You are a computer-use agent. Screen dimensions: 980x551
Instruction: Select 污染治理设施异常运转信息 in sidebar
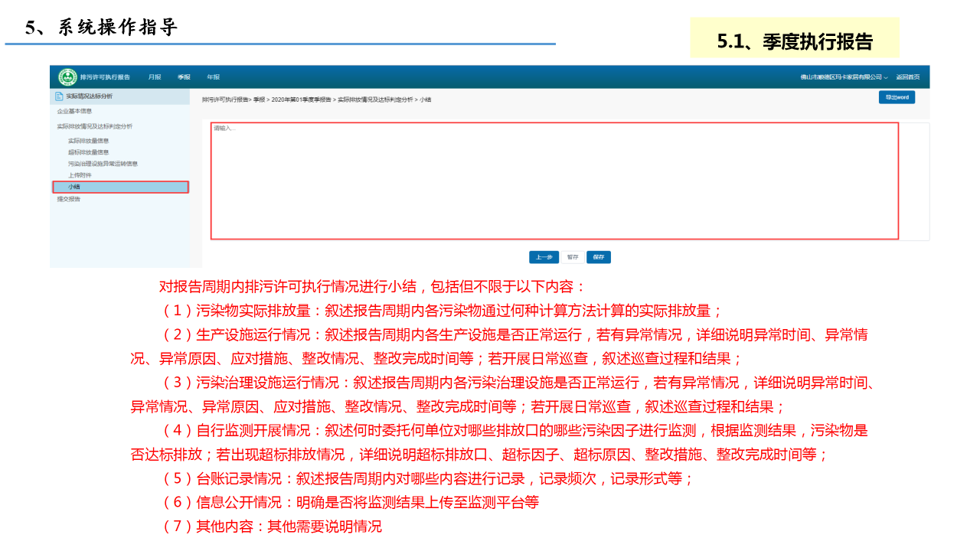tap(103, 164)
